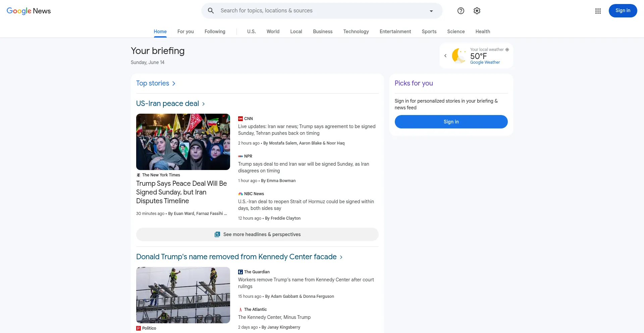This screenshot has height=333, width=644.
Task: Click byline By Janay Kingsberry
Action: click(x=281, y=327)
